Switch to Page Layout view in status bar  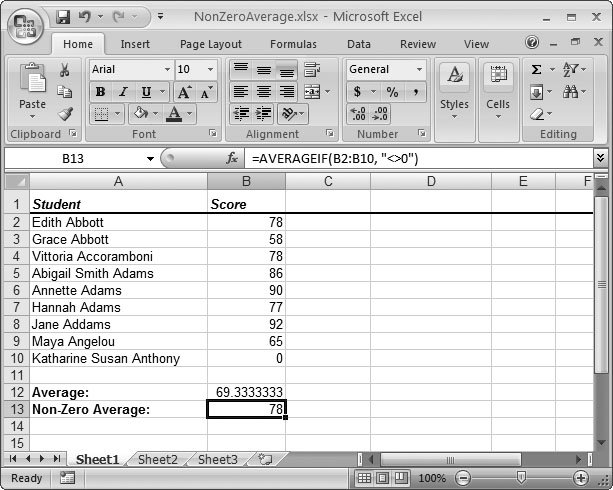tap(382, 478)
